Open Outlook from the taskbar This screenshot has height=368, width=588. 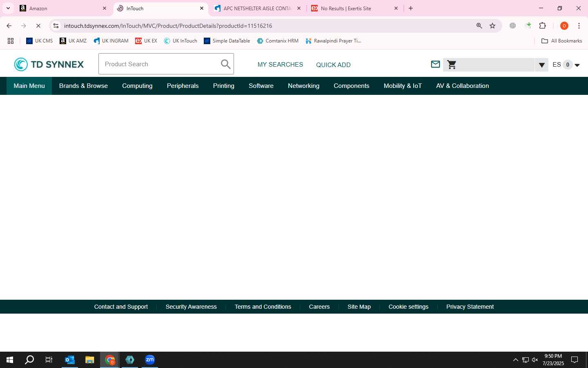click(70, 360)
